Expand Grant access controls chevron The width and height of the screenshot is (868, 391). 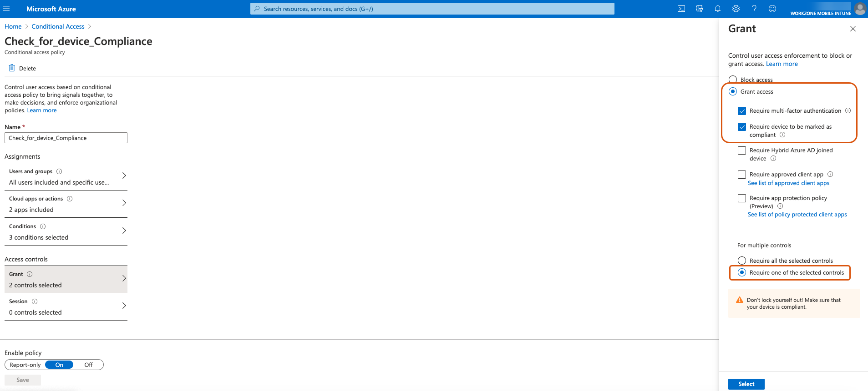coord(124,278)
